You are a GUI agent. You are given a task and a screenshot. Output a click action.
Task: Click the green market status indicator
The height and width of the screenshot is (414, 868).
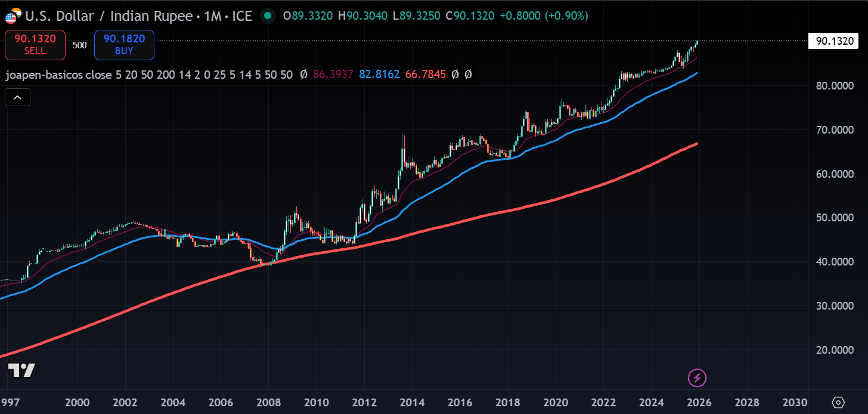pyautogui.click(x=268, y=16)
